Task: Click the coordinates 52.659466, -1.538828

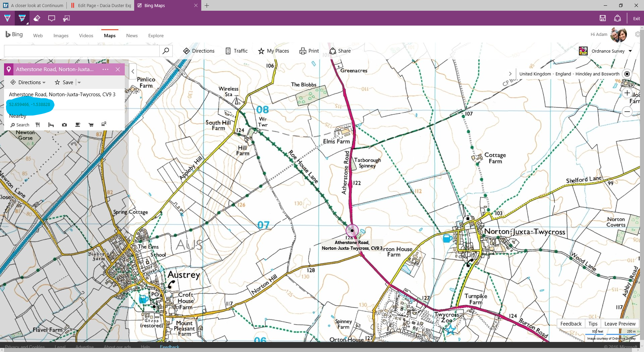Action: (x=30, y=105)
